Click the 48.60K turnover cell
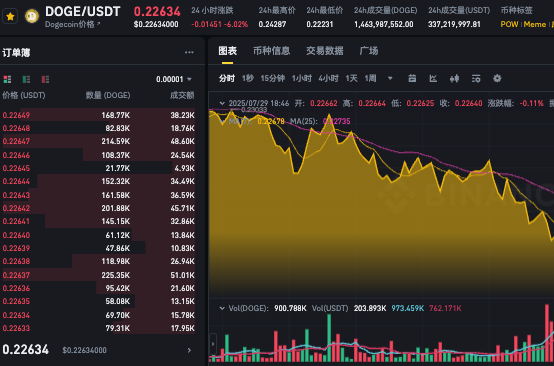 tap(182, 141)
